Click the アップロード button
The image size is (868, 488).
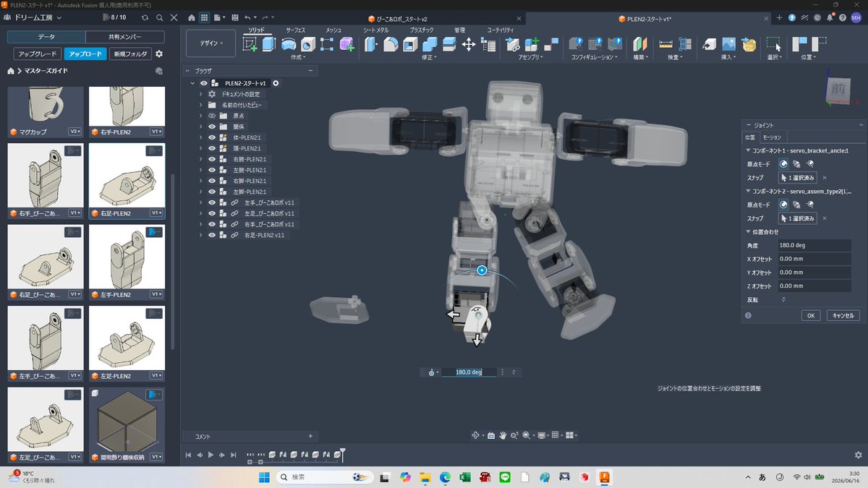pyautogui.click(x=85, y=53)
